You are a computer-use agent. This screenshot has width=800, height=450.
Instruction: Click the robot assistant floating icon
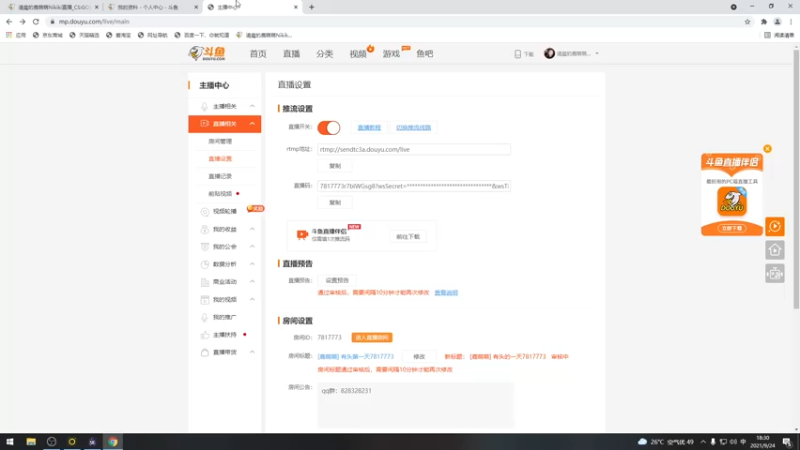pos(774,274)
